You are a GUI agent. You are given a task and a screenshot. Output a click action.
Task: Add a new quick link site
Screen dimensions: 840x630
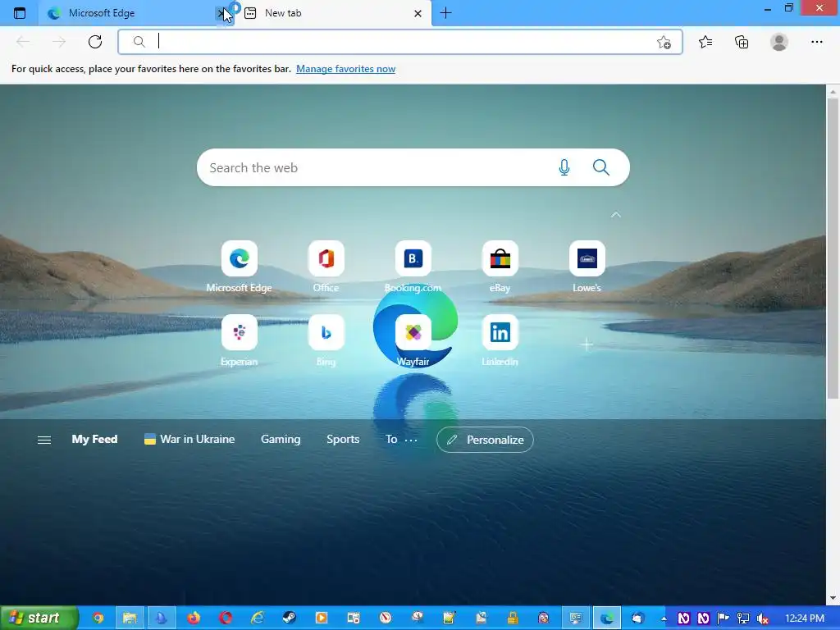coord(587,345)
